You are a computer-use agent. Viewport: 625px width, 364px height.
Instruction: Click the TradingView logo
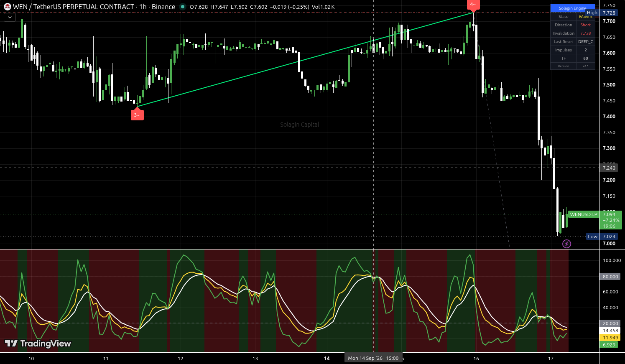click(38, 344)
